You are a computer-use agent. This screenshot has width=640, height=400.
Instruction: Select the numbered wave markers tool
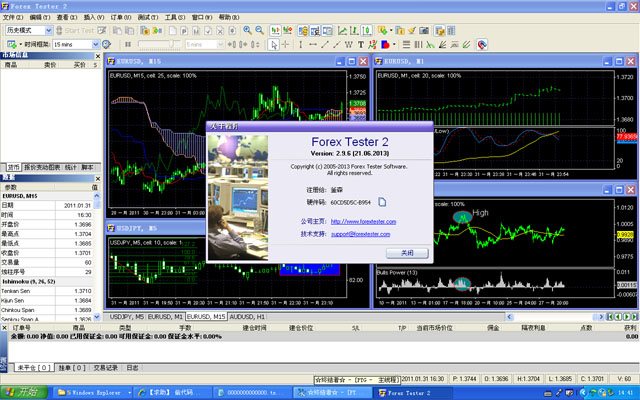[x=372, y=44]
